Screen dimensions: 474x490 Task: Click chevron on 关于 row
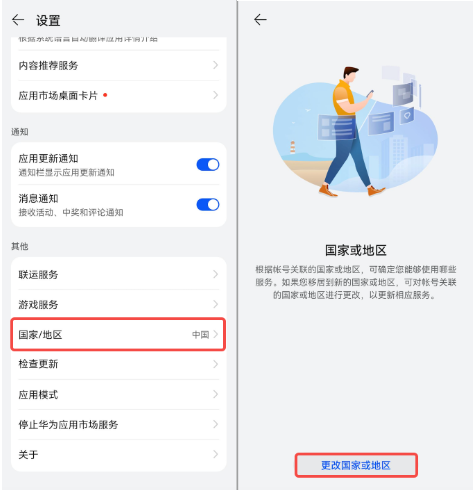216,454
